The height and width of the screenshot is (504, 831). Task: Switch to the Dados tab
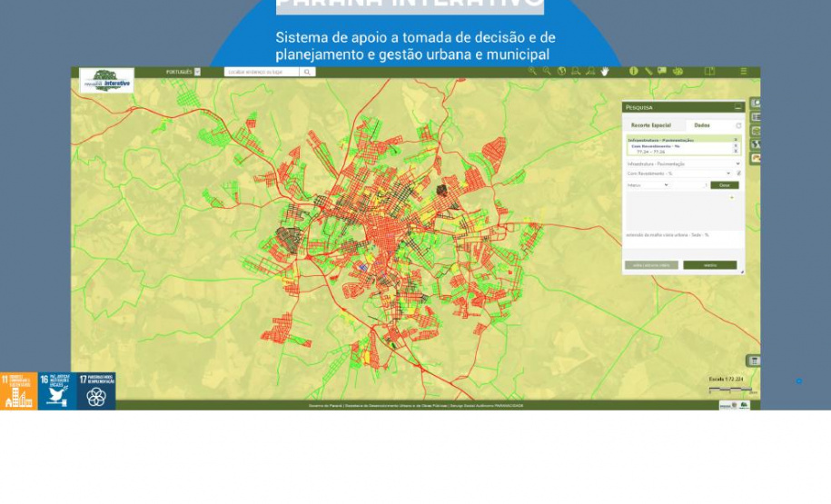702,125
